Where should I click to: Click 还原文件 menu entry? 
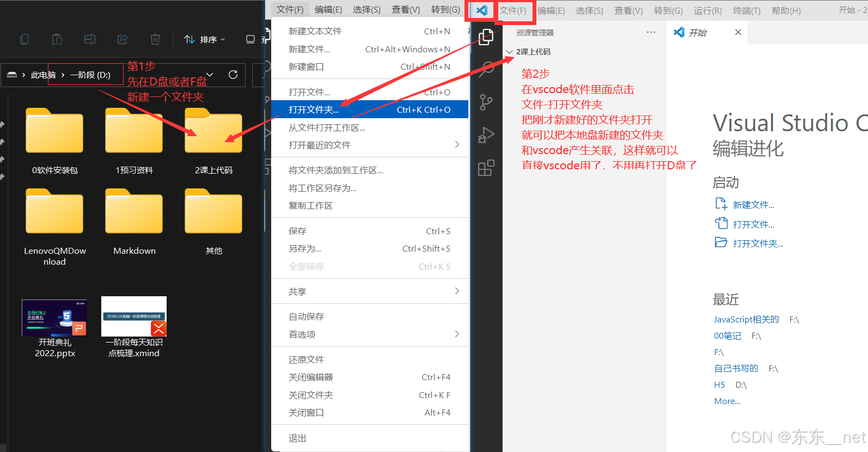pos(370,359)
